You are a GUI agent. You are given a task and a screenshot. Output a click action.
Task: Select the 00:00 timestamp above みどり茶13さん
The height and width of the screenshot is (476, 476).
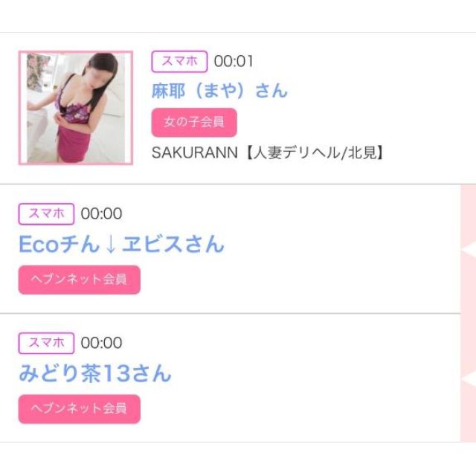(x=101, y=343)
